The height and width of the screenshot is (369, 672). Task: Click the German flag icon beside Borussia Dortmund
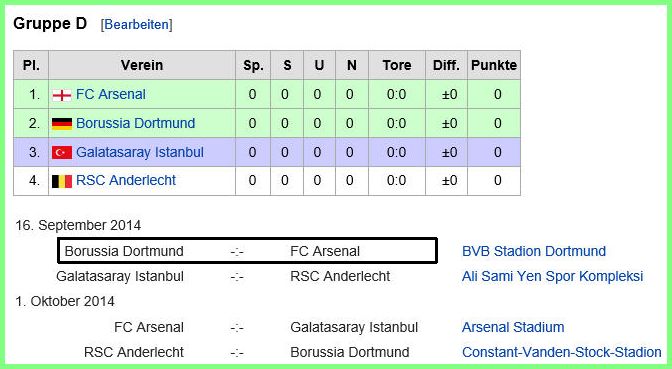coord(62,123)
